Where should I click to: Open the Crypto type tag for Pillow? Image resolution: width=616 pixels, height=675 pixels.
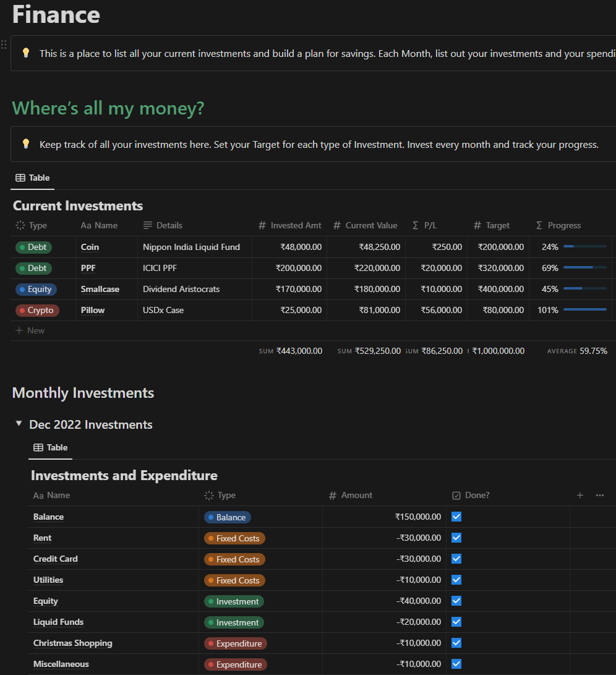point(37,311)
